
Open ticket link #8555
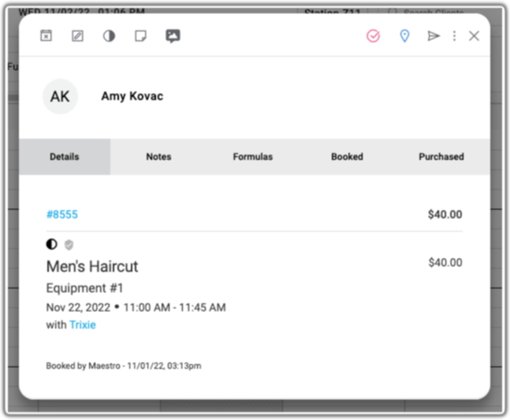[x=62, y=214]
